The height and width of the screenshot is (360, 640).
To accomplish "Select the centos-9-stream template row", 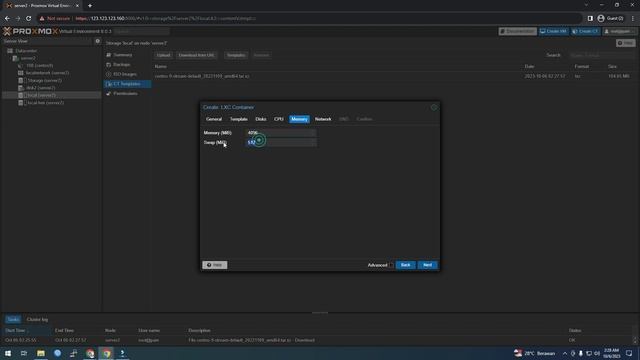I will tap(393, 76).
